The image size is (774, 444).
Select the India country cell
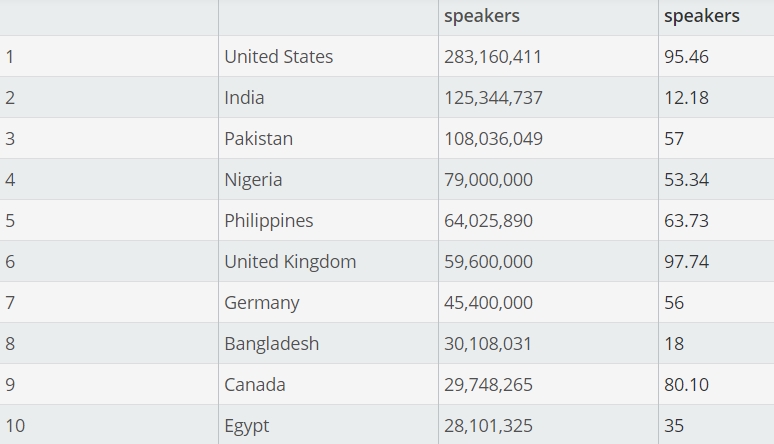tap(244, 98)
